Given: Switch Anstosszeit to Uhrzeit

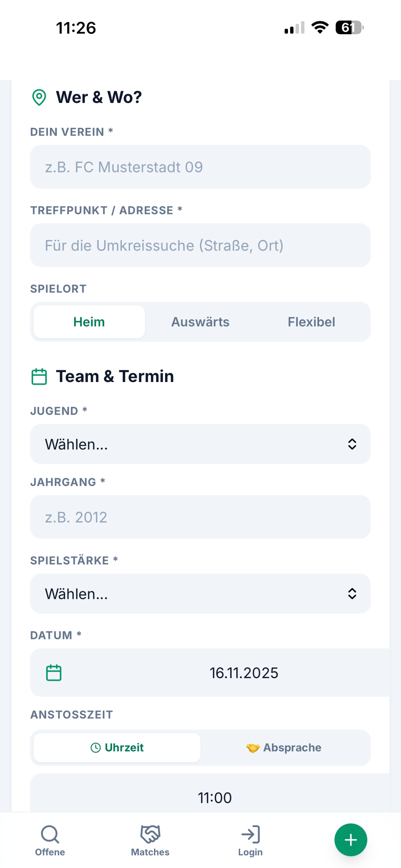Looking at the screenshot, I should coord(117,747).
